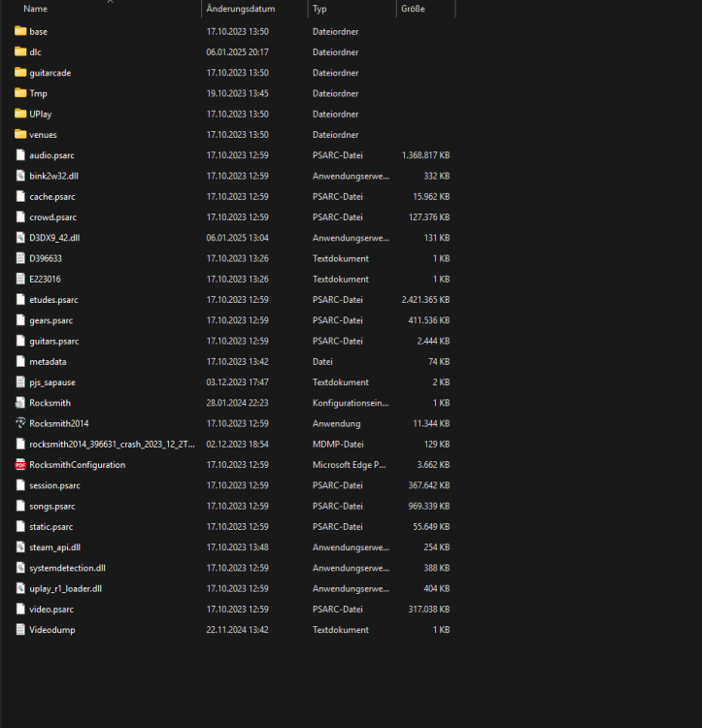Click the guitarcade folder icon

coord(20,73)
